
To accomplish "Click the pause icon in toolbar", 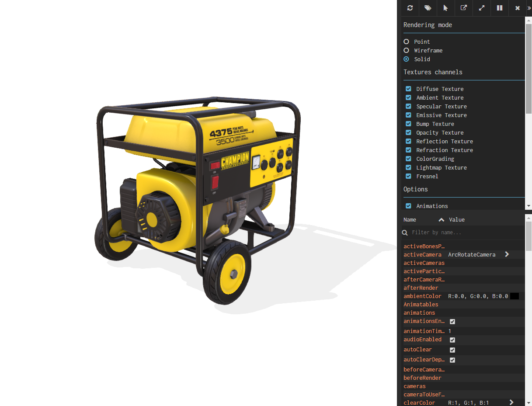I will [x=500, y=8].
